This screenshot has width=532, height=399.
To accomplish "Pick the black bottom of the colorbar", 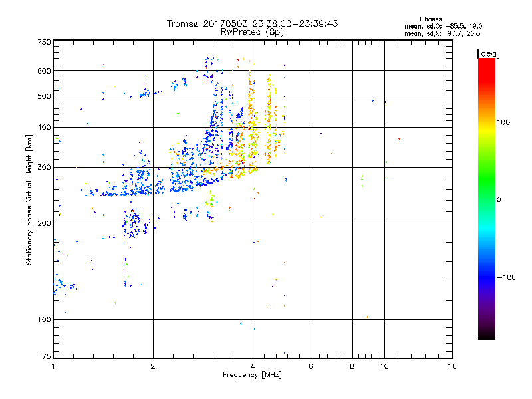I will click(x=486, y=336).
